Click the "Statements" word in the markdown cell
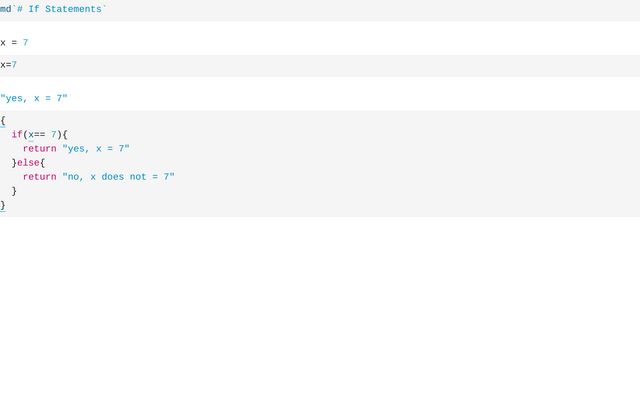 point(72,9)
